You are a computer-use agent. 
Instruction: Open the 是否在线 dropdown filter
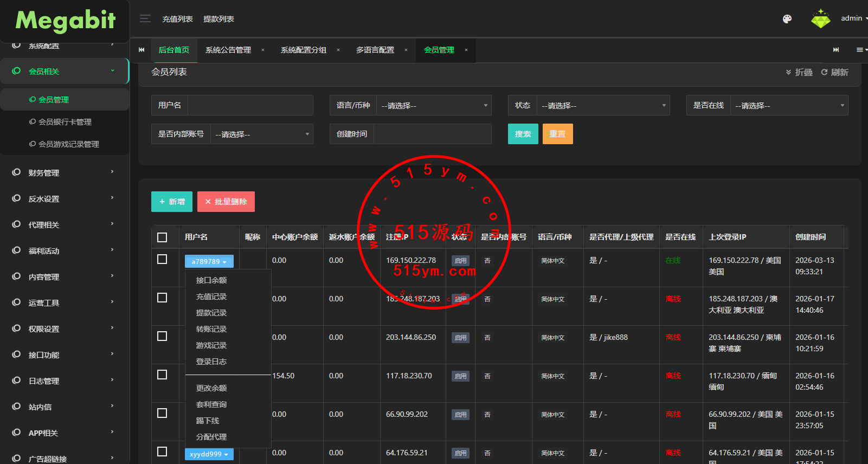pyautogui.click(x=789, y=106)
